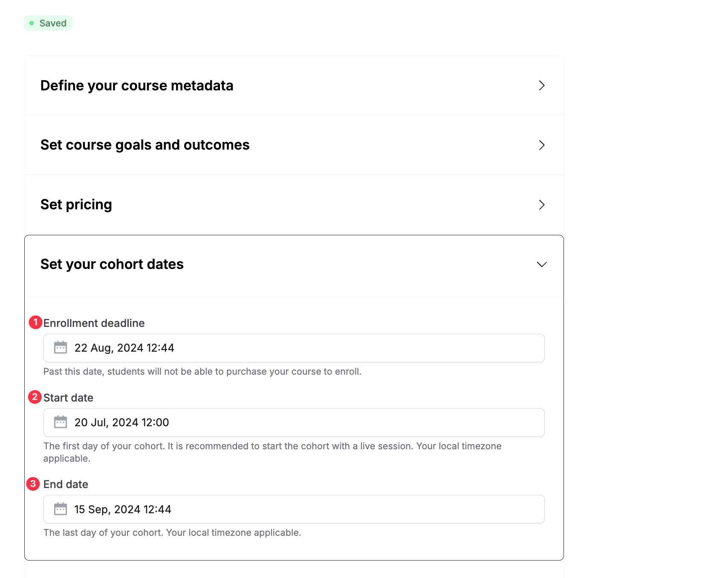
Task: Collapse cohort dates section with the down chevron
Action: [x=542, y=265]
